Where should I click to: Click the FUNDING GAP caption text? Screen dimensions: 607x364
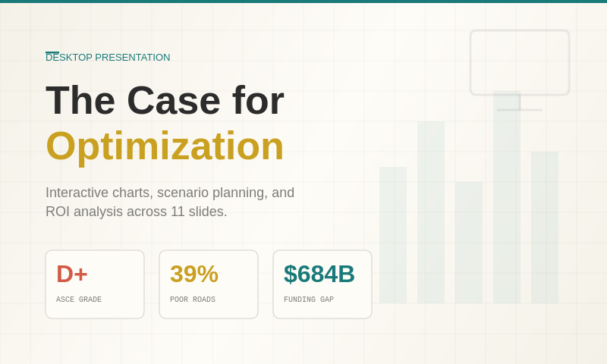[x=309, y=300]
